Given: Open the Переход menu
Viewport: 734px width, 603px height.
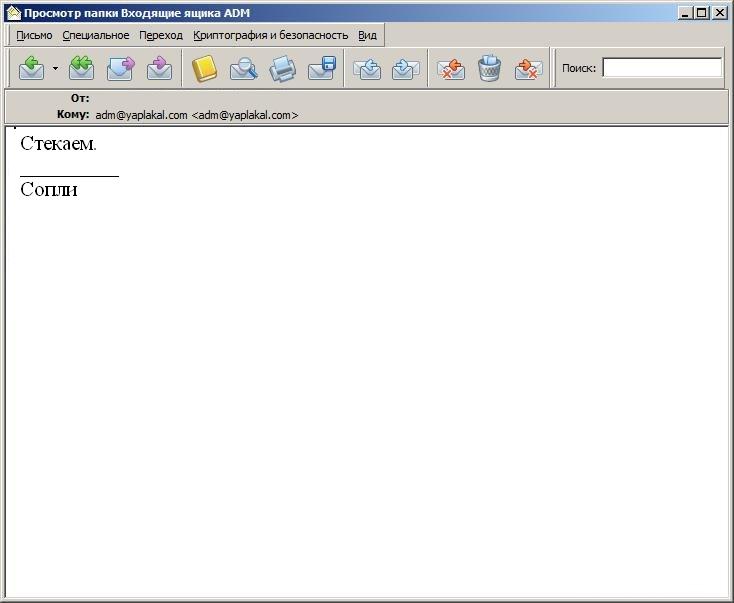Looking at the screenshot, I should (161, 35).
